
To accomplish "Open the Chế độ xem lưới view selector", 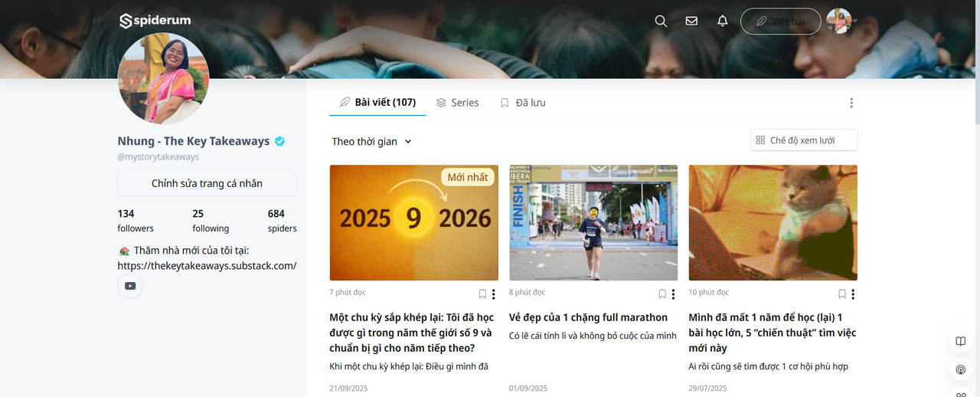I will [x=804, y=140].
